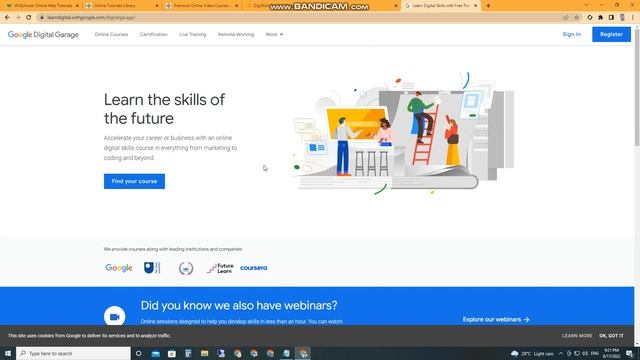Click the browser forward arrow
This screenshot has height=360, width=640.
(18, 18)
